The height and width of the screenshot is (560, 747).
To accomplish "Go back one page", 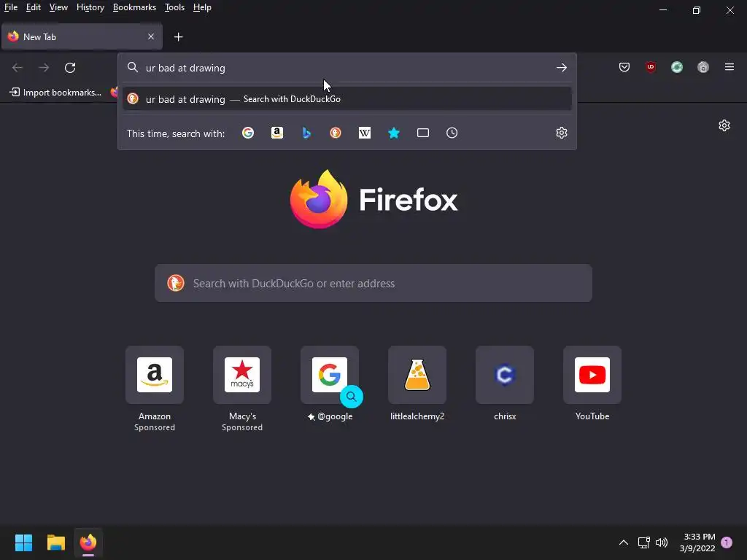I will click(18, 68).
